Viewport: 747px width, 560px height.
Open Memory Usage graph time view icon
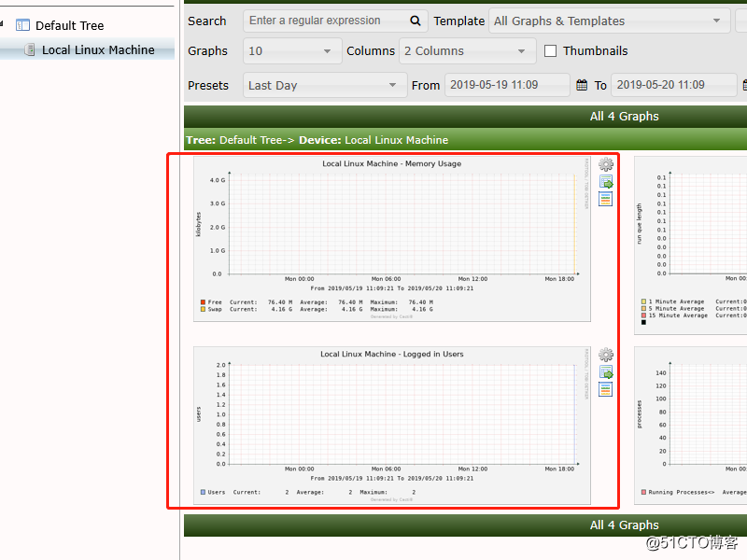click(605, 199)
